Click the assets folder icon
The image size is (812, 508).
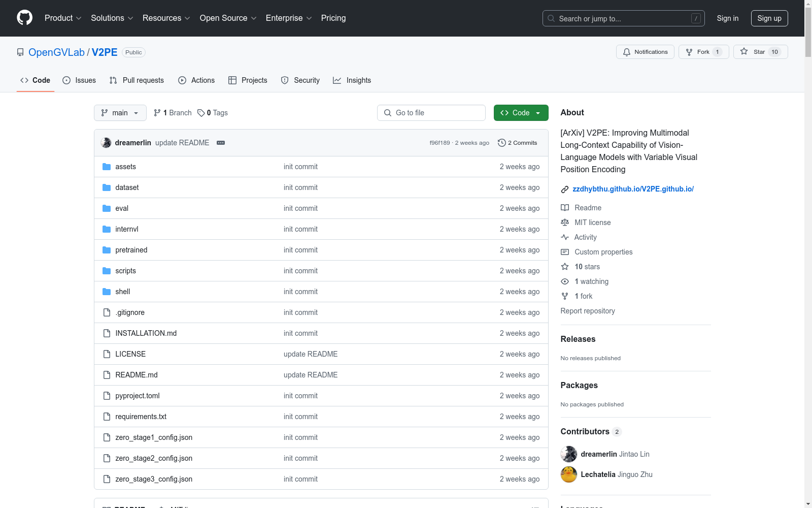pyautogui.click(x=107, y=167)
